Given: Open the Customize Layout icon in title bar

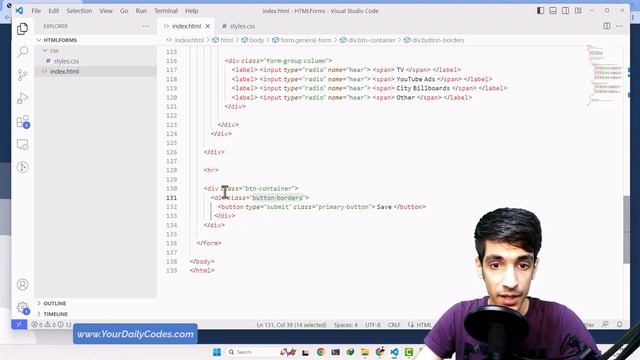Looking at the screenshot, I should tap(578, 11).
